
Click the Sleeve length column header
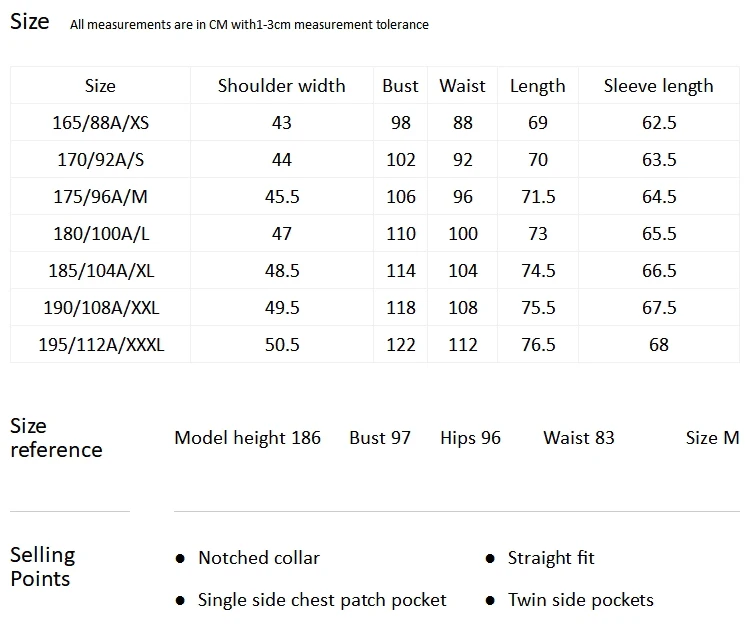click(x=658, y=86)
